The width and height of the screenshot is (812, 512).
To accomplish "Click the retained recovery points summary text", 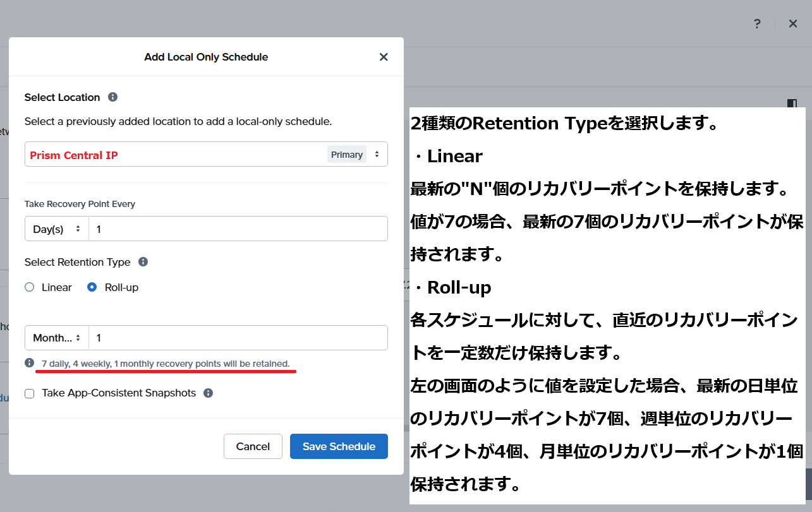I will click(166, 364).
